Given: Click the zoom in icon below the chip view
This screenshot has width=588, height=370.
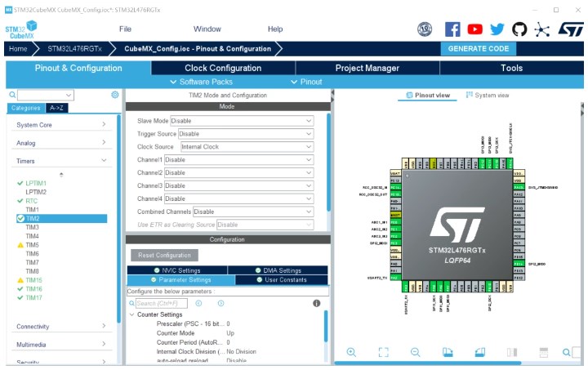Looking at the screenshot, I should tap(351, 352).
